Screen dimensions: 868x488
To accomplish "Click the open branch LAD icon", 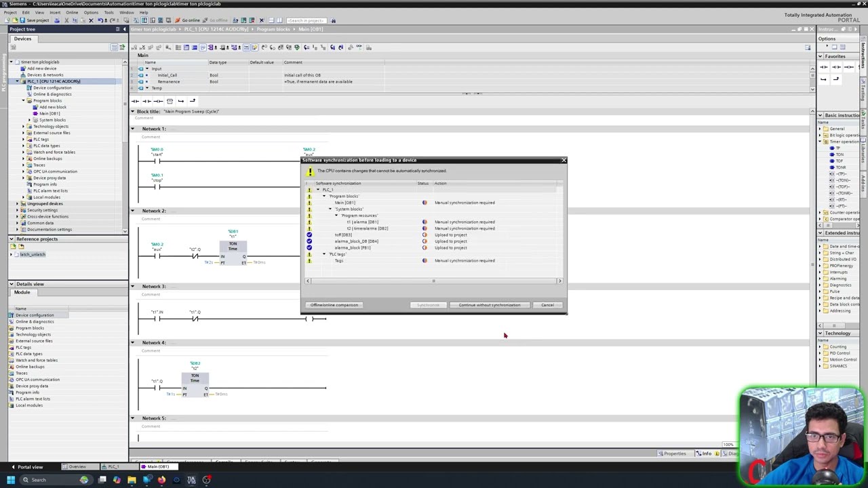I will [x=181, y=101].
